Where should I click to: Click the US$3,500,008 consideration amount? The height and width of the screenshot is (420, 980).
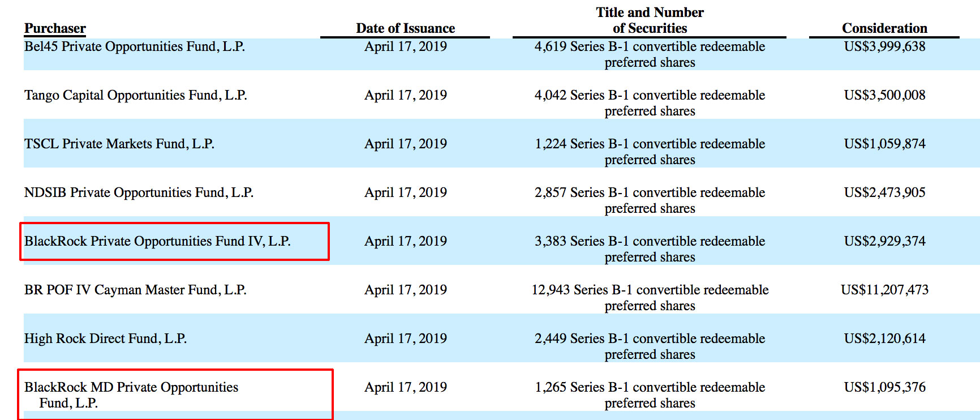click(x=884, y=95)
